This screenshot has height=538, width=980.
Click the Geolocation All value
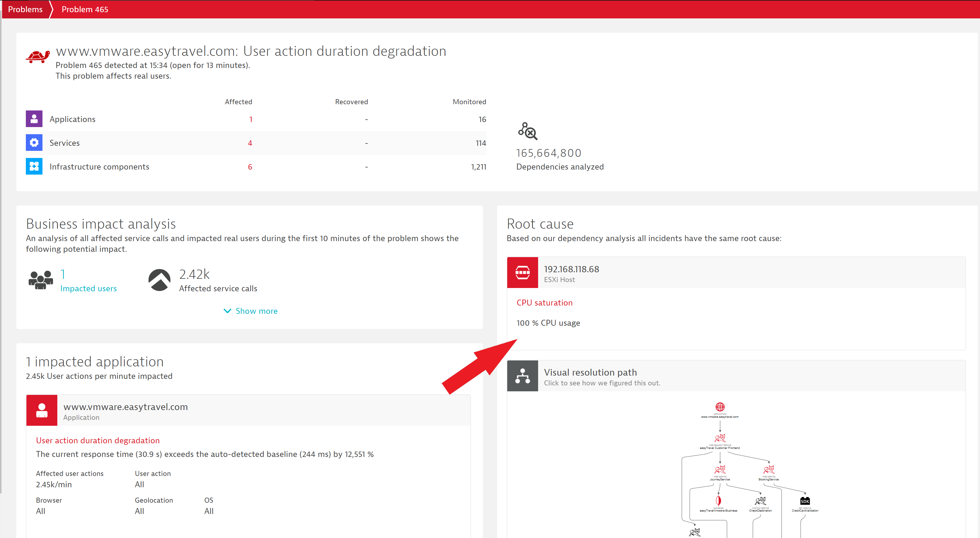pos(139,511)
